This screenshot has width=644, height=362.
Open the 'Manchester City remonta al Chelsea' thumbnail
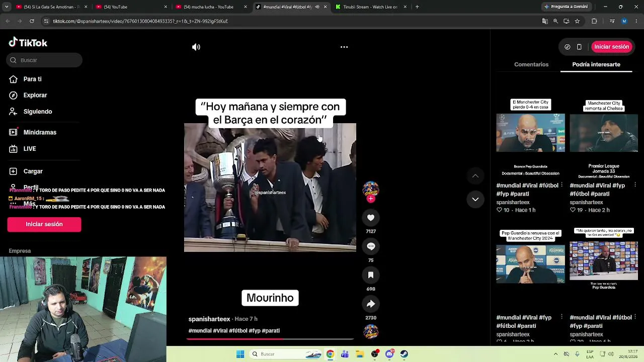coord(604,133)
